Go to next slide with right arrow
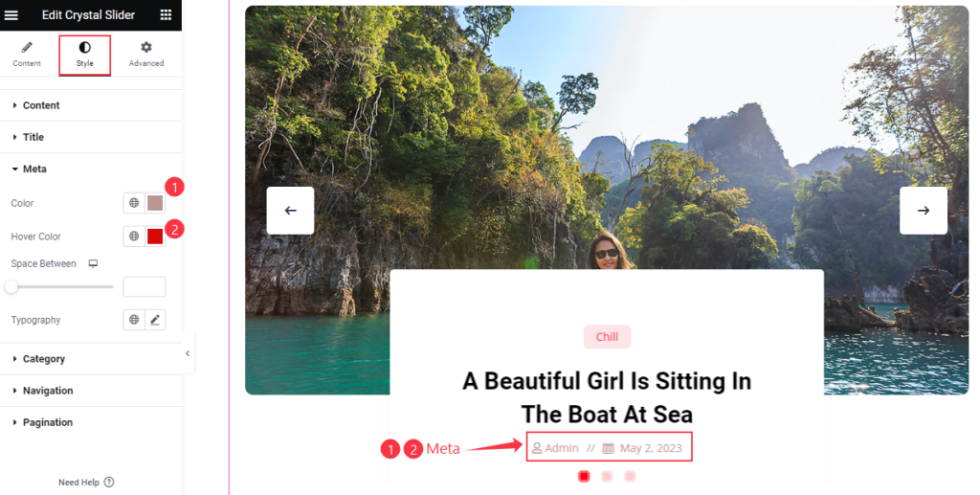Viewport: 980px width, 495px height. click(x=924, y=211)
